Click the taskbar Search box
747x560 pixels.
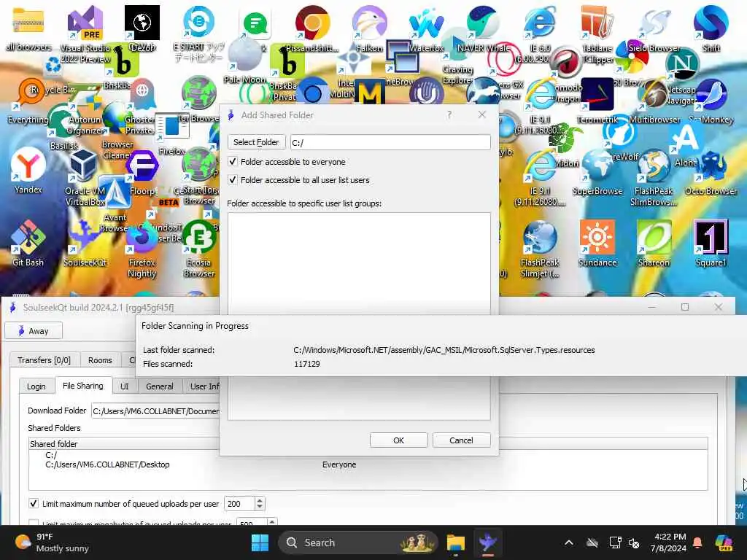pyautogui.click(x=358, y=542)
